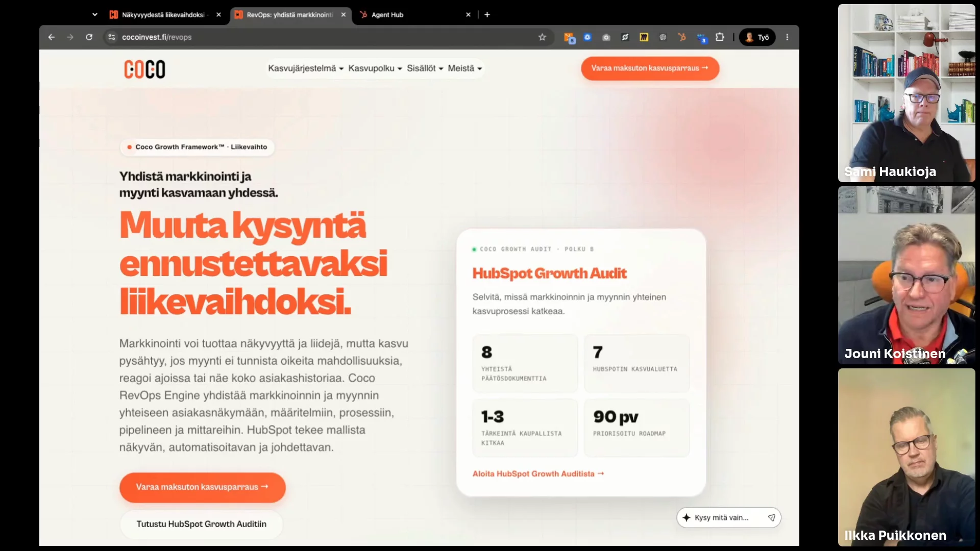The height and width of the screenshot is (551, 980).
Task: Open the Työ browser profile button
Action: click(757, 37)
